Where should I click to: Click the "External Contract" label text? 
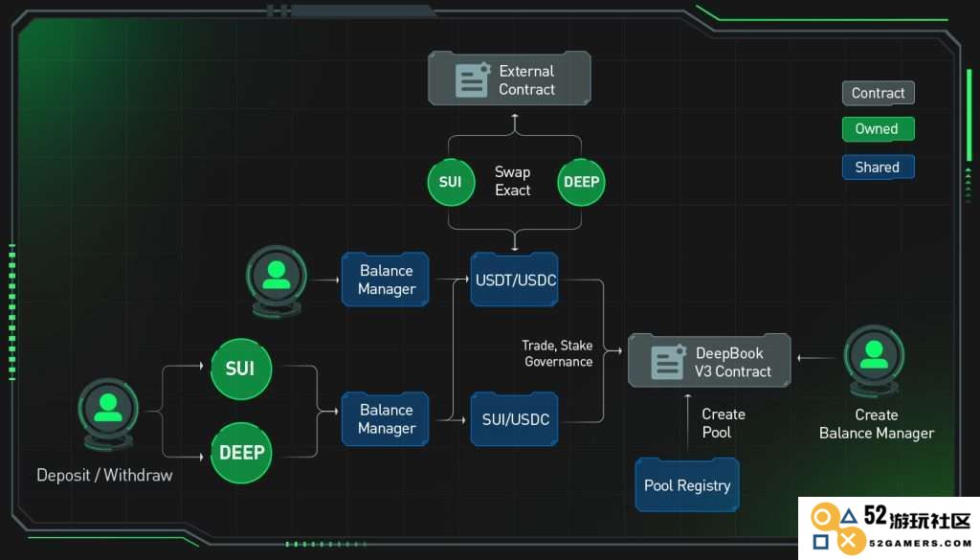pyautogui.click(x=526, y=80)
